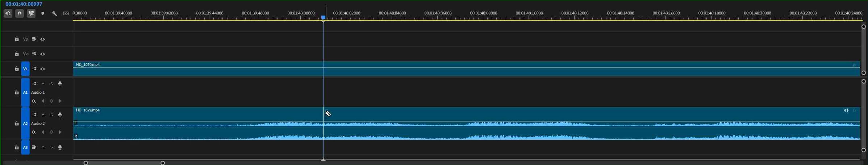
Task: Toggle sync lock for A1
Action: click(x=34, y=84)
